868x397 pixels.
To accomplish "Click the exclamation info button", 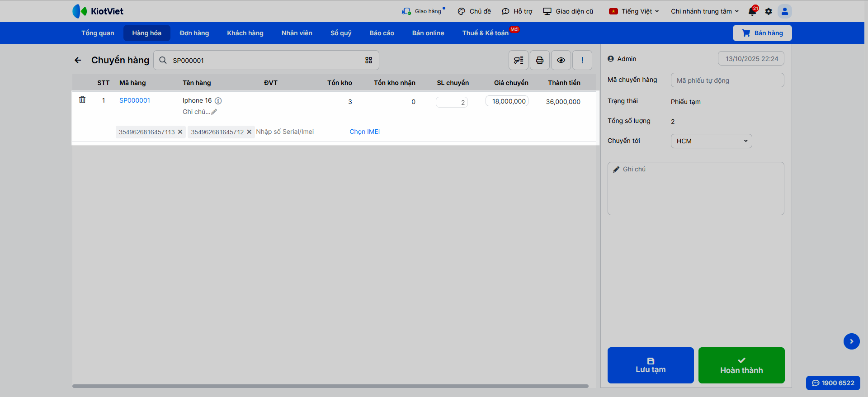I will [582, 60].
